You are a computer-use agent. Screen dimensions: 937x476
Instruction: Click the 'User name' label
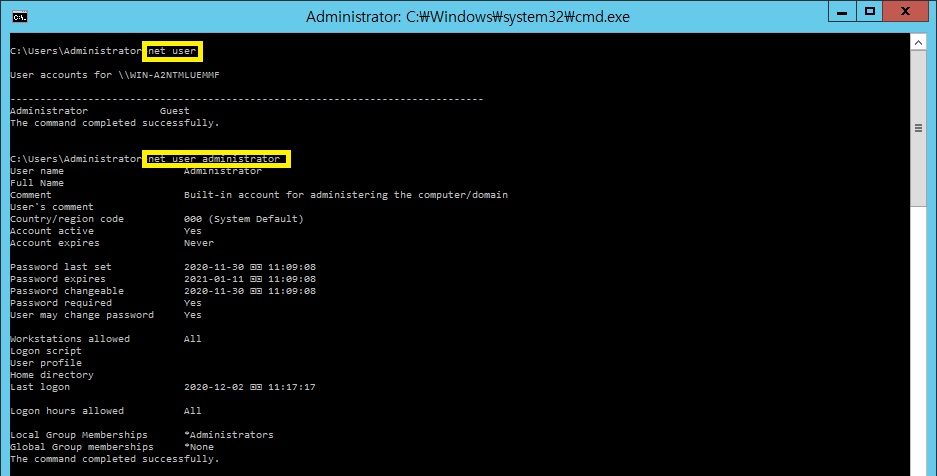click(x=37, y=171)
